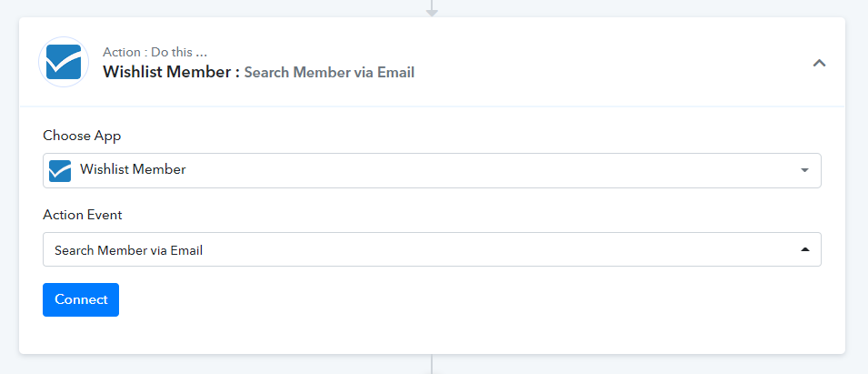
Task: Select 'Search Member via Email' event field
Action: click(128, 249)
